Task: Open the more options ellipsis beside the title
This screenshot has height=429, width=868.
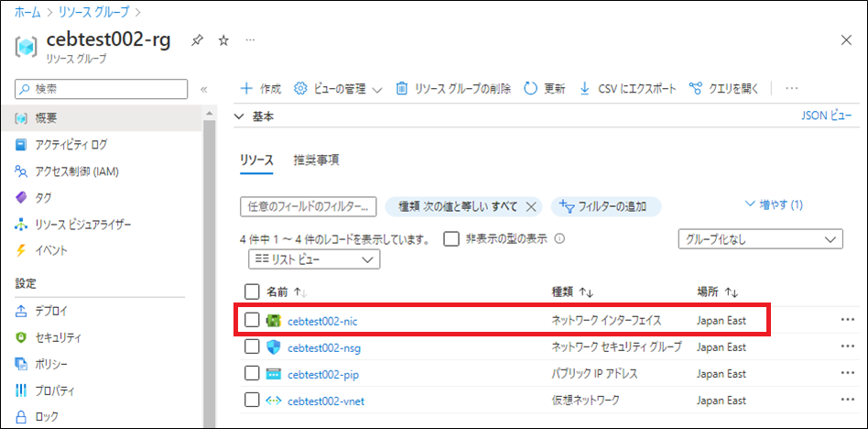Action: pos(250,40)
